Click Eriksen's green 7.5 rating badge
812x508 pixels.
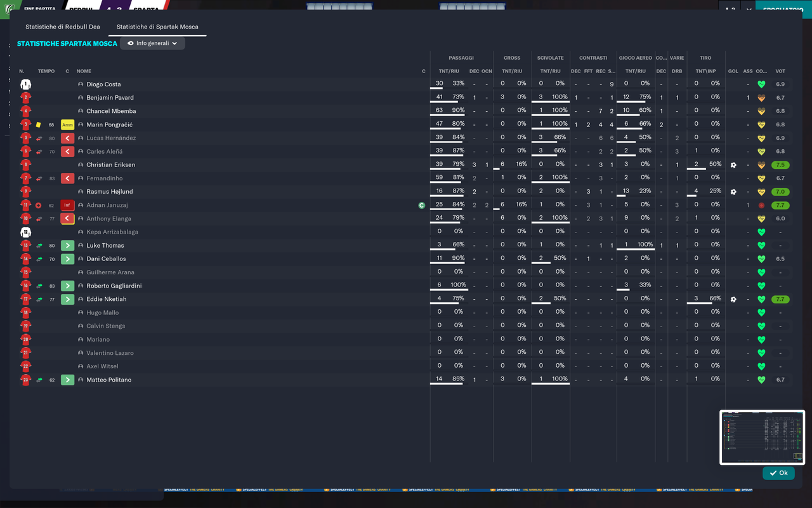coord(780,165)
